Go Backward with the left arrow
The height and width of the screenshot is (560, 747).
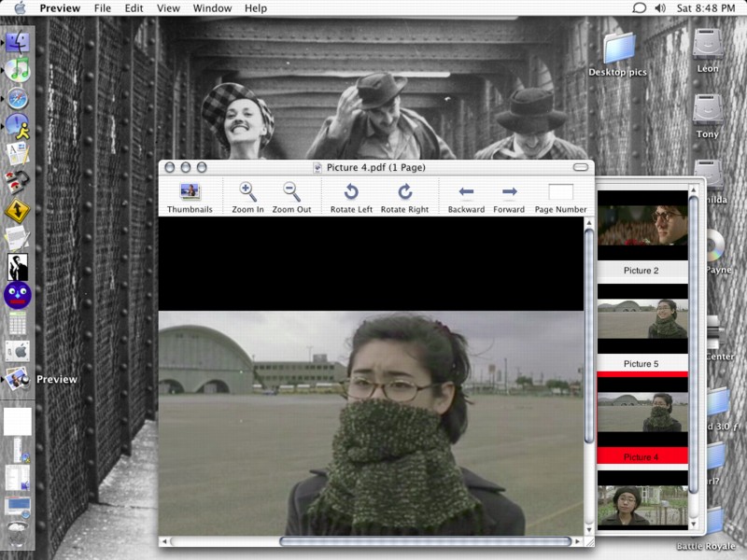(x=466, y=192)
